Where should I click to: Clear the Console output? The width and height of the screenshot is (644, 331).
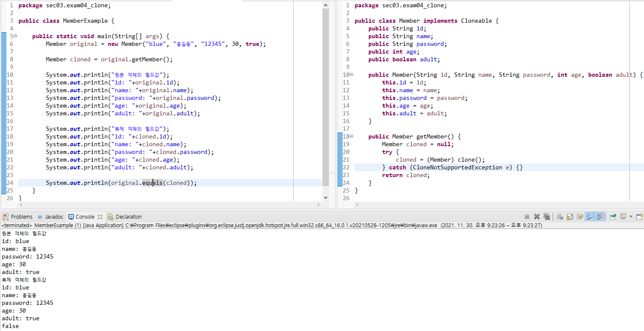pyautogui.click(x=560, y=217)
